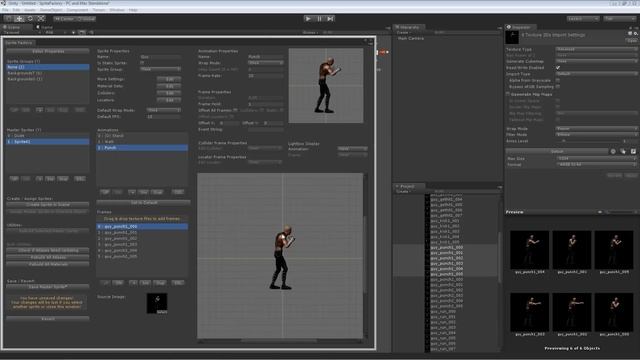The image size is (640, 360).
Task: Click the plus button below Sprite Groups list
Action: click(39, 110)
